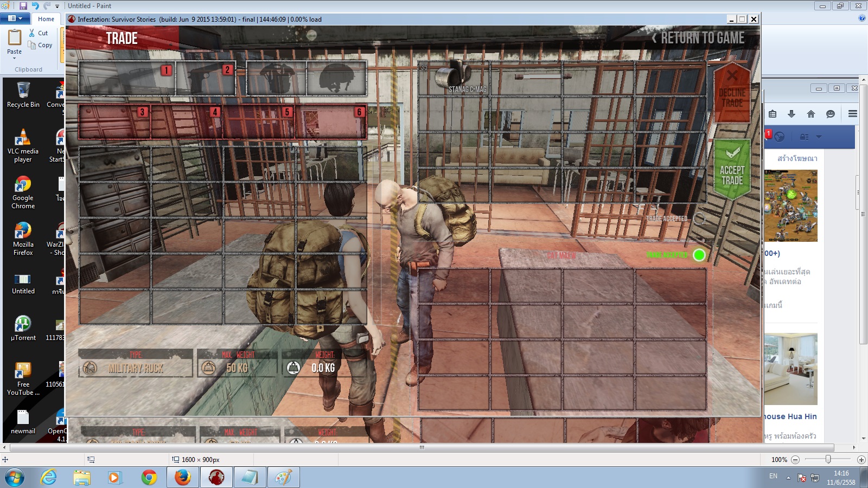Undo the last action in Paint
The height and width of the screenshot is (488, 868).
tap(35, 6)
